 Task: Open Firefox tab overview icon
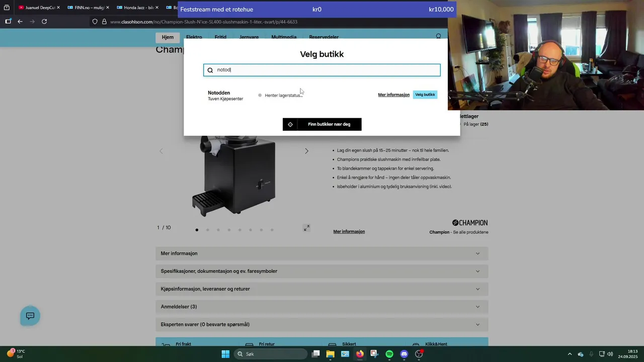[7, 8]
